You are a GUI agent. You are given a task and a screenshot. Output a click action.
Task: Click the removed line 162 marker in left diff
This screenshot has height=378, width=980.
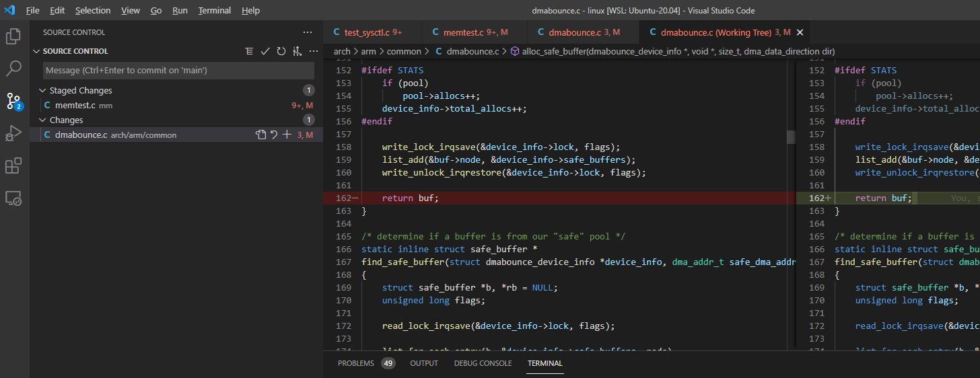point(356,198)
